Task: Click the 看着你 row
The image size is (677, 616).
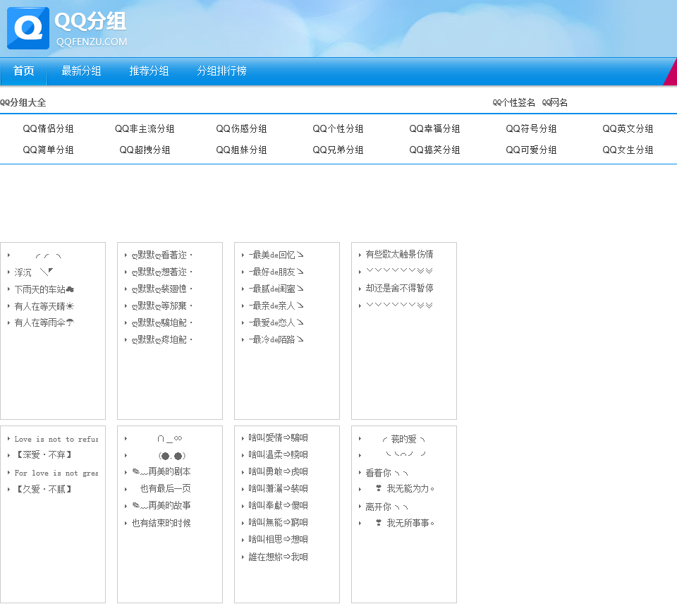Action: pyautogui.click(x=387, y=473)
